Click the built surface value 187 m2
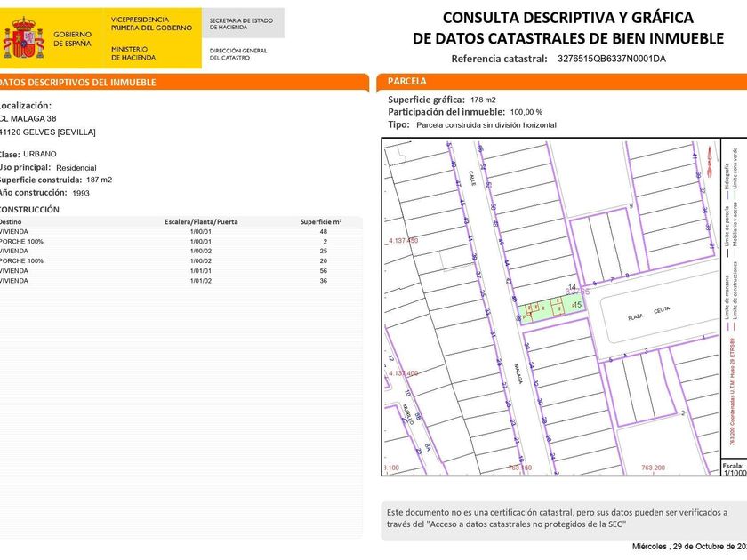This screenshot has width=747, height=560. [x=99, y=180]
